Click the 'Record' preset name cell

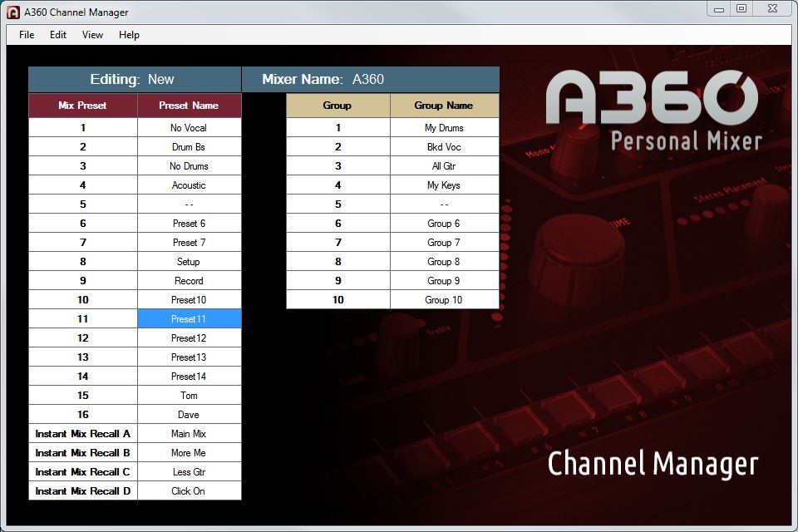[190, 280]
